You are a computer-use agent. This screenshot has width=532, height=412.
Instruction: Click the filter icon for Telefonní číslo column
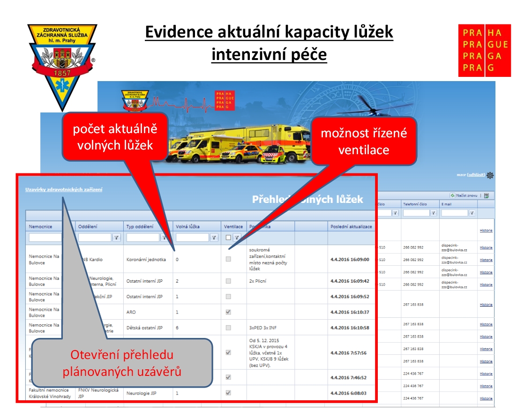(x=433, y=213)
